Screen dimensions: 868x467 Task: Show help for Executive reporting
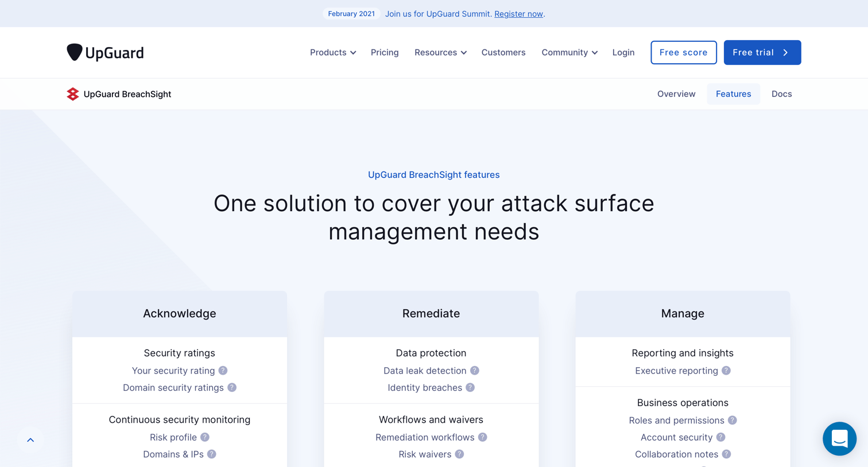point(726,371)
